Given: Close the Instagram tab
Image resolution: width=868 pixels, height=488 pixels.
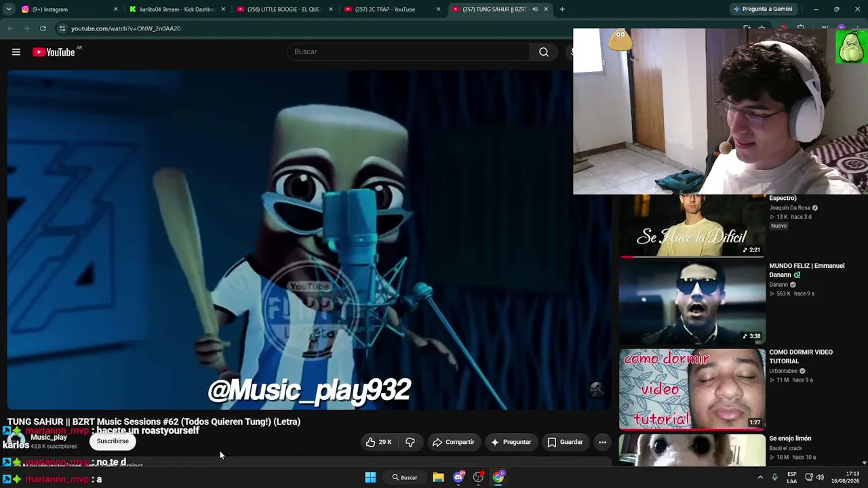Looking at the screenshot, I should [115, 9].
